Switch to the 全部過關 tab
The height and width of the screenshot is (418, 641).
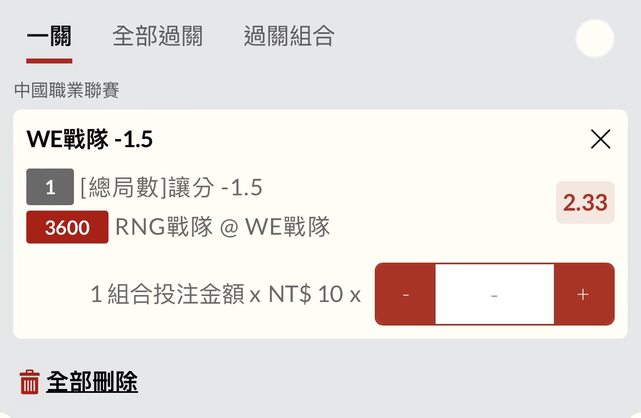pos(157,37)
